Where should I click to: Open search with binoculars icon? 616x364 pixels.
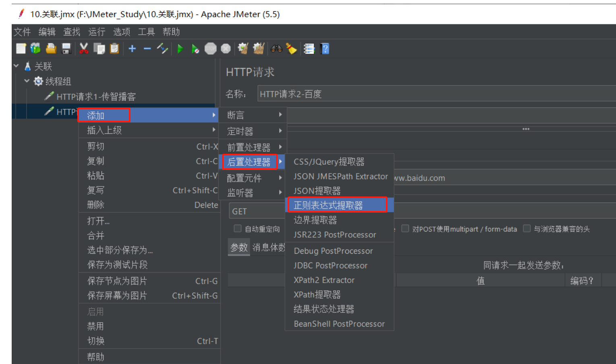tap(276, 49)
